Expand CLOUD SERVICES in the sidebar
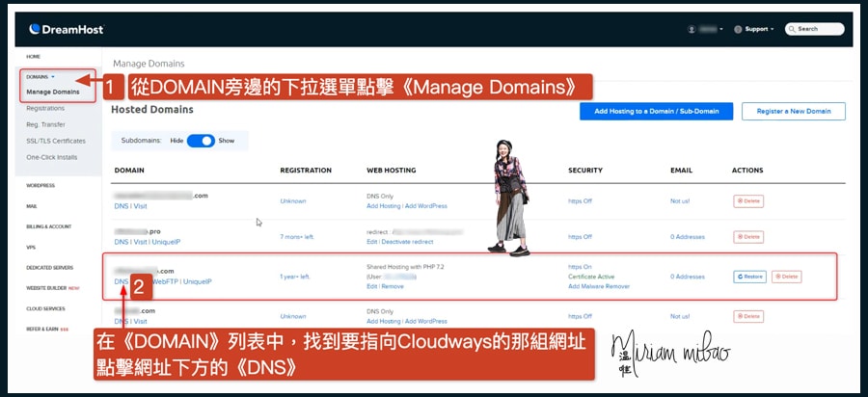The height and width of the screenshot is (397, 868). (x=45, y=308)
